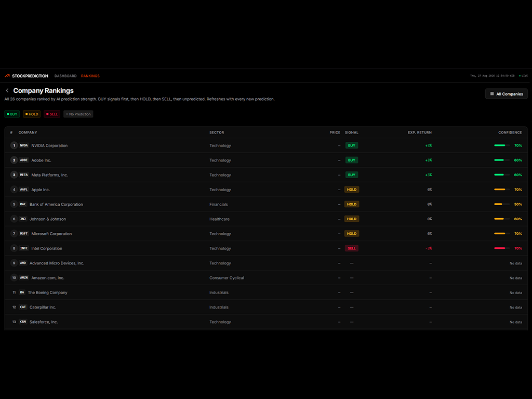
Task: Click the JNJ ticker badge
Action: (23, 219)
